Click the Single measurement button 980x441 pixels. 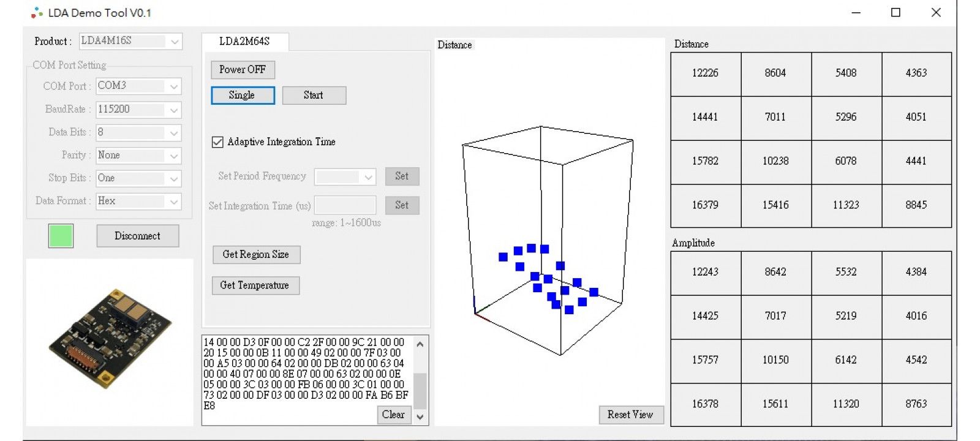[x=243, y=96]
